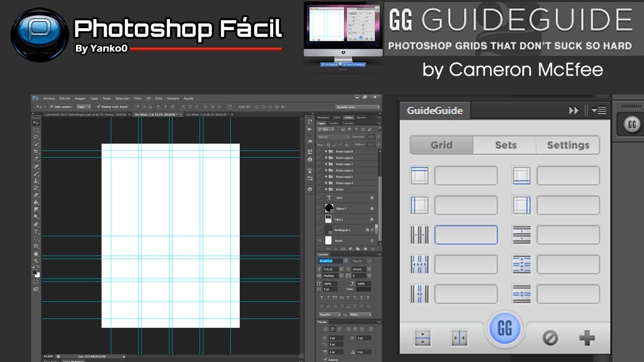The height and width of the screenshot is (362, 644).
Task: Click the vertical midpoint guide icon
Action: (x=459, y=338)
